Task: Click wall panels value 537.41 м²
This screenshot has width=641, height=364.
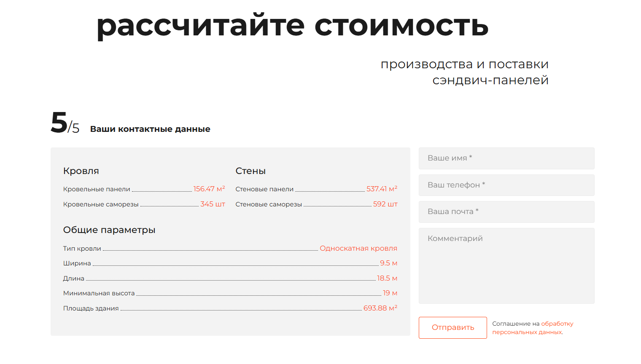Action: click(x=382, y=189)
